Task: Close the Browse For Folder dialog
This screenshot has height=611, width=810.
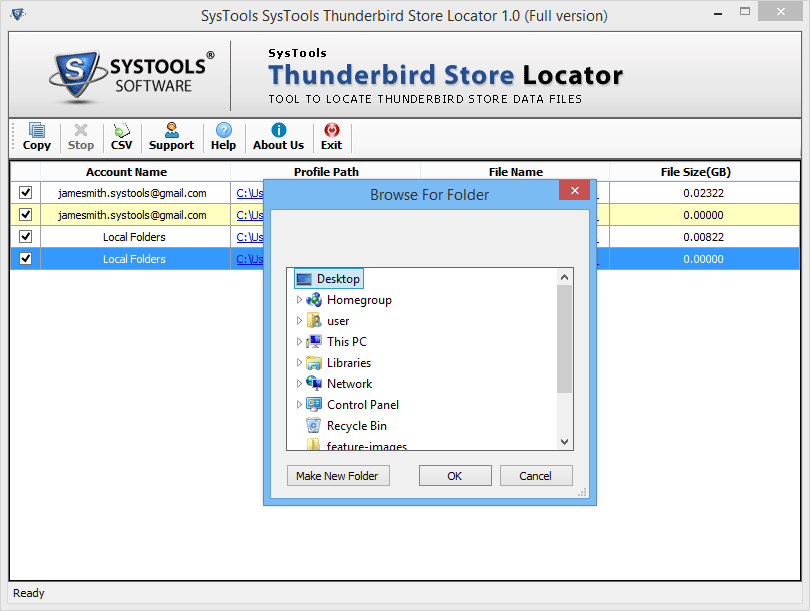Action: [574, 191]
